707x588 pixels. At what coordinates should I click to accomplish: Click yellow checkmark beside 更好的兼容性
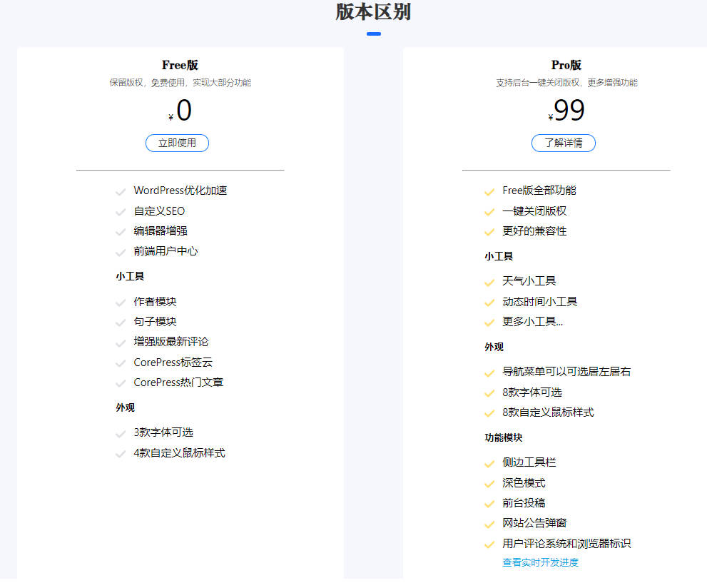[489, 232]
